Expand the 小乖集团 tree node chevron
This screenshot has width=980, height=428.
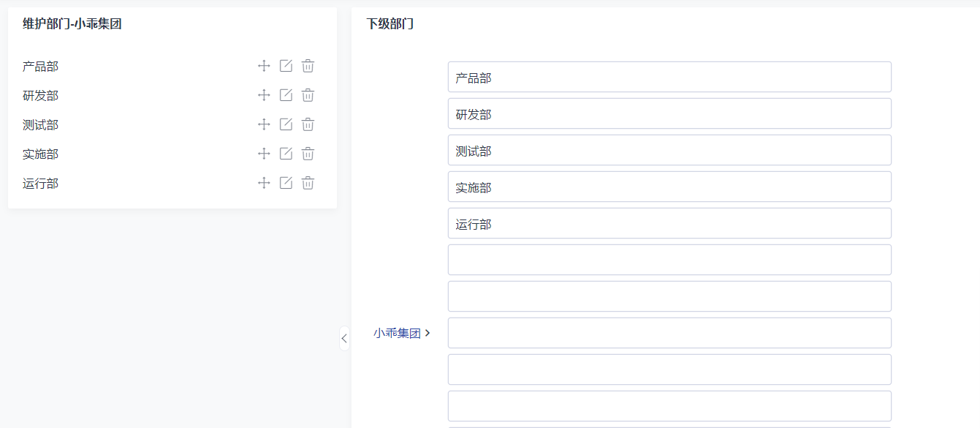(428, 332)
